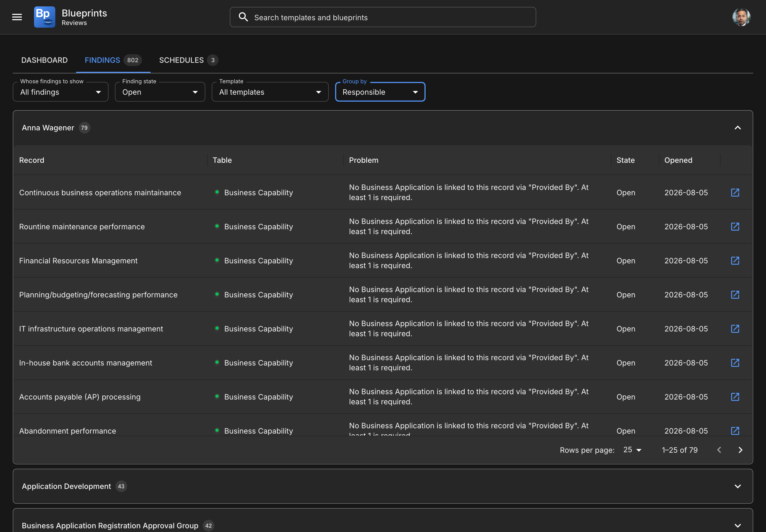Open record link for Accounts payable (AP) processing
Screen dimensions: 766x532
point(735,397)
